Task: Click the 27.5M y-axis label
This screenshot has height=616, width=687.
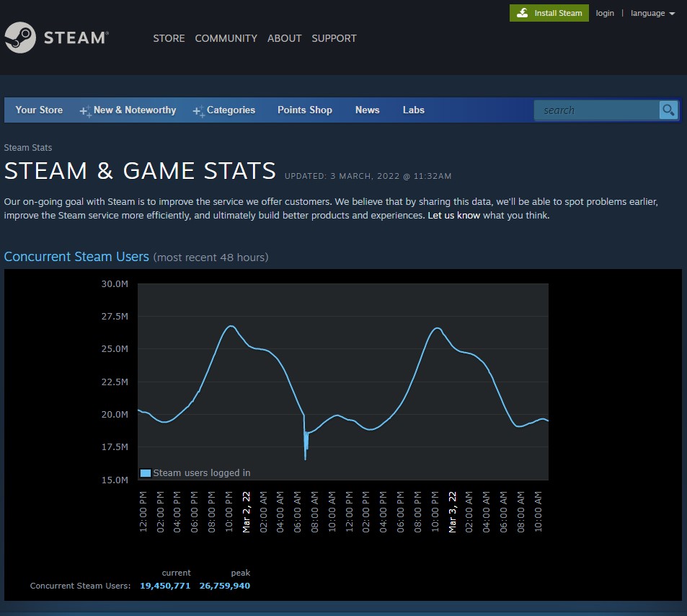Action: [115, 317]
